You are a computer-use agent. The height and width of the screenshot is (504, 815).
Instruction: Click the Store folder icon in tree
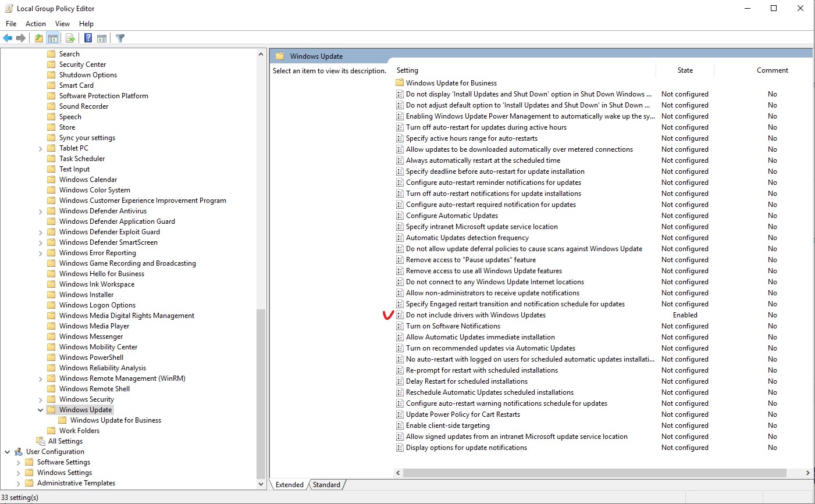point(51,127)
